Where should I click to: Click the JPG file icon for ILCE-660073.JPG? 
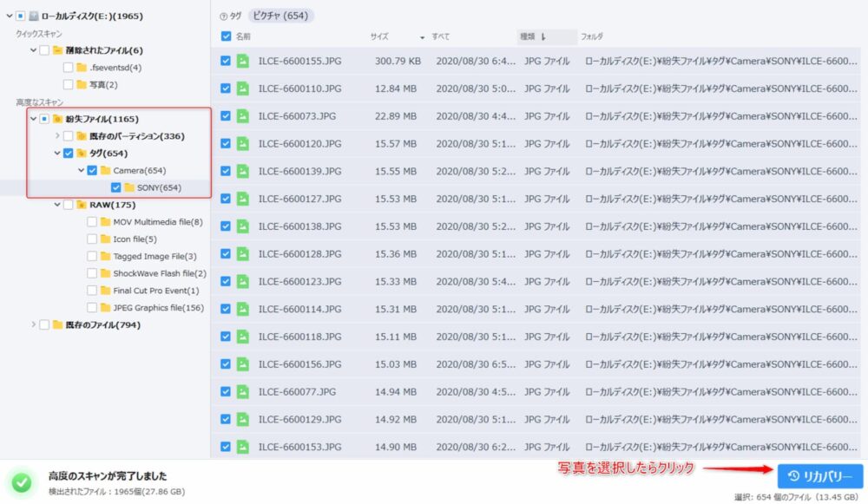242,116
